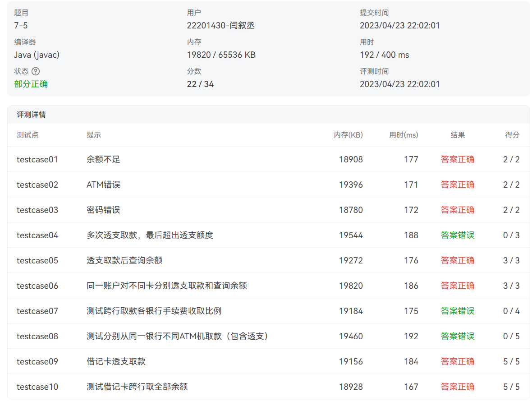532x406 pixels.
Task: Click the score value 22 / 34
Action: [x=200, y=84]
